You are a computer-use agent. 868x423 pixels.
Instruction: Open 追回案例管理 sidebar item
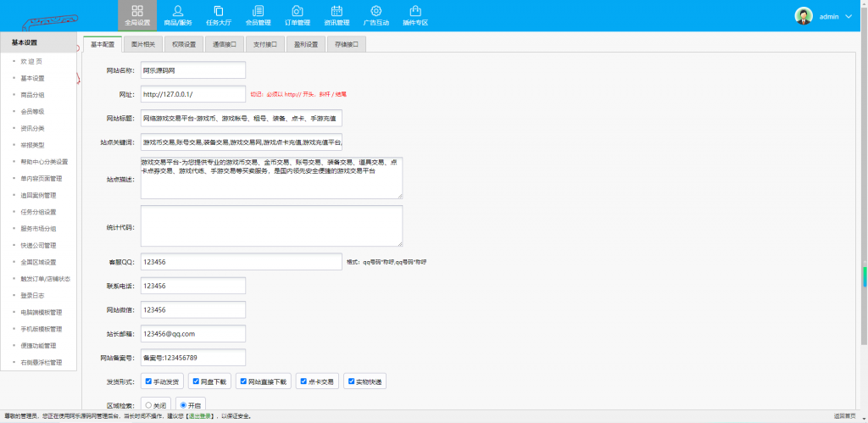pos(39,195)
